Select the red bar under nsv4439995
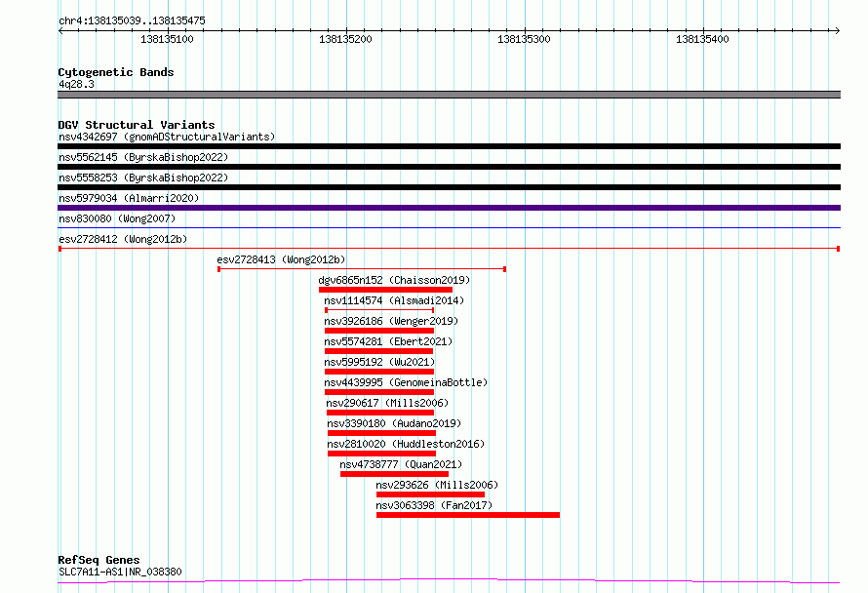Image resolution: width=868 pixels, height=593 pixels. [x=379, y=392]
